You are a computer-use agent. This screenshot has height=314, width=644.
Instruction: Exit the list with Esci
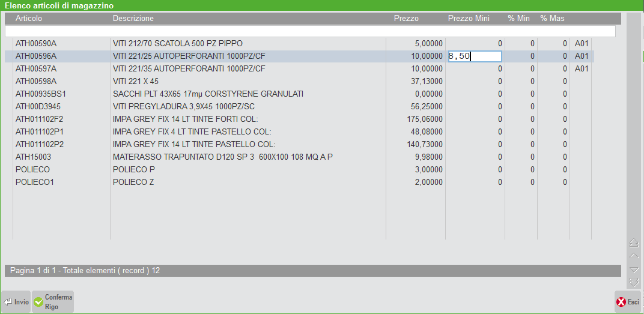628,302
